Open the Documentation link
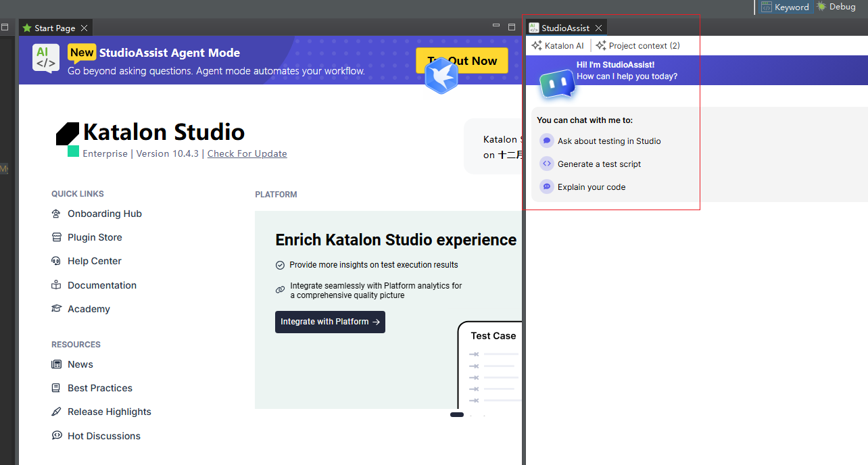 pos(102,285)
